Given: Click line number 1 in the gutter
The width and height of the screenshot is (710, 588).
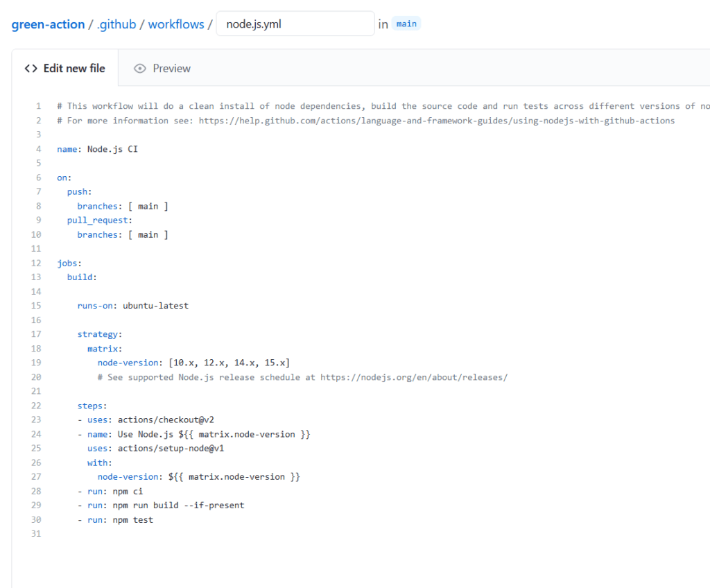Looking at the screenshot, I should [x=39, y=106].
